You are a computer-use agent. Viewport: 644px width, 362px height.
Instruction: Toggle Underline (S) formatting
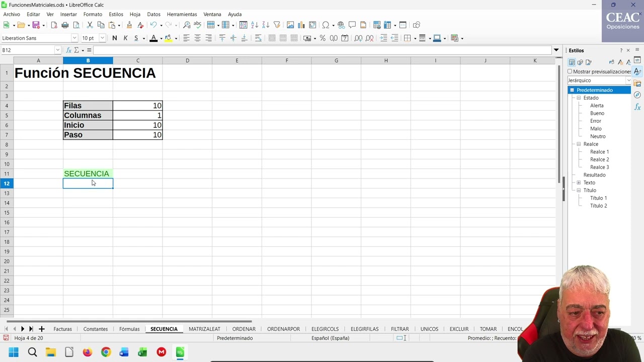136,38
